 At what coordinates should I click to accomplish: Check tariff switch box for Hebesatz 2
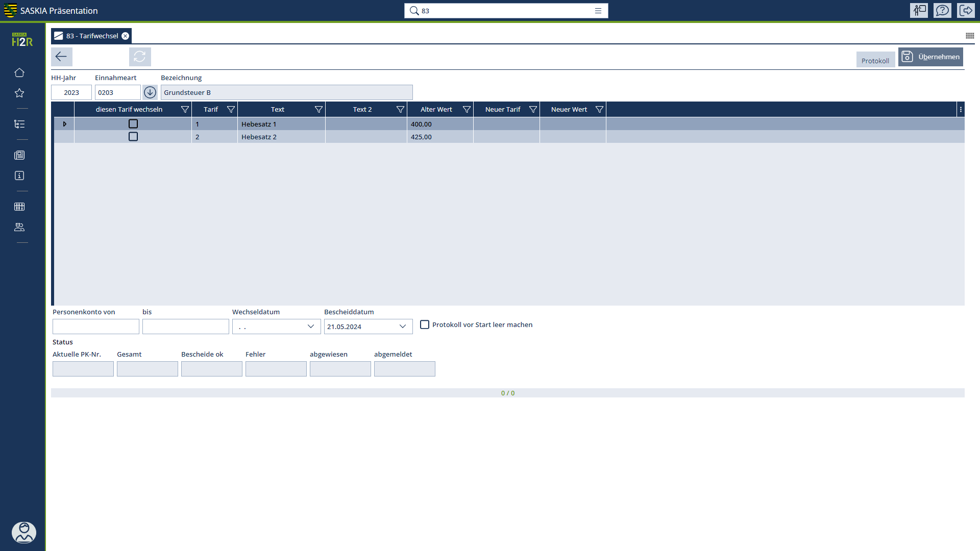(133, 137)
